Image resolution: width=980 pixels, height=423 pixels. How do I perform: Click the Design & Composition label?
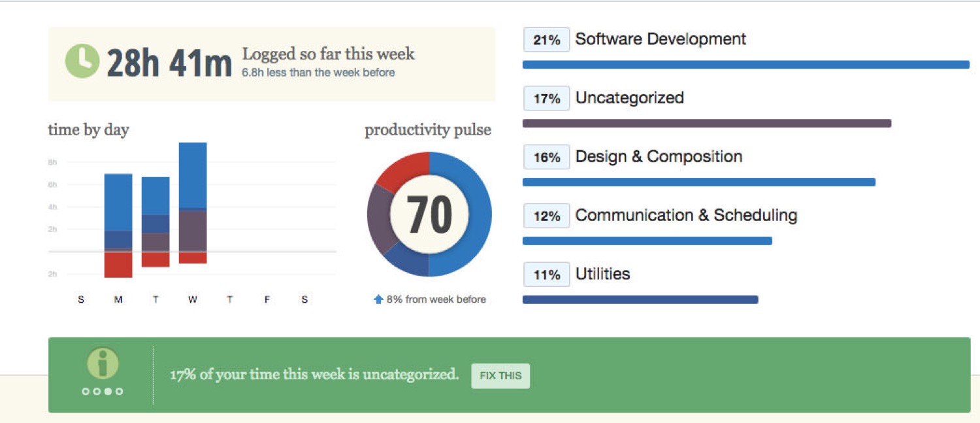tap(658, 157)
